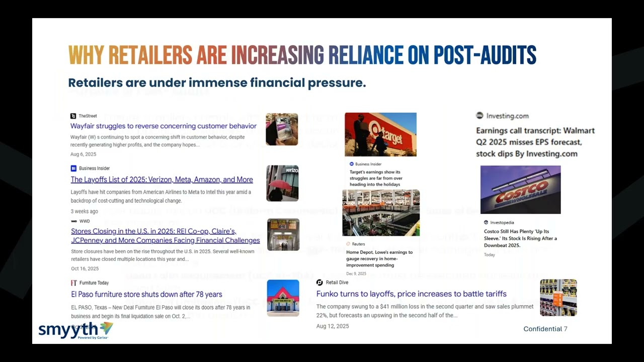Click the smyyth logo
The width and height of the screenshot is (644, 362).
coord(76,330)
